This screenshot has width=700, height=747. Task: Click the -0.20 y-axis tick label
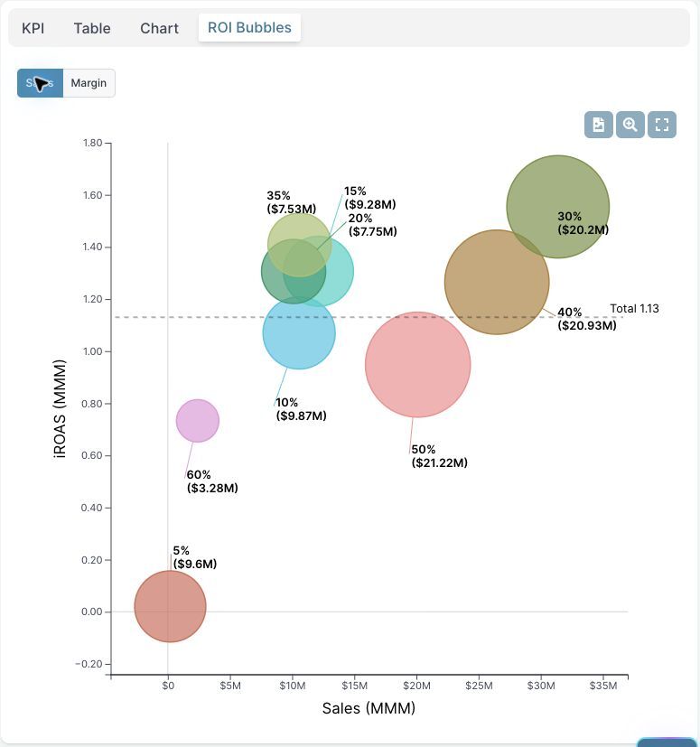89,664
